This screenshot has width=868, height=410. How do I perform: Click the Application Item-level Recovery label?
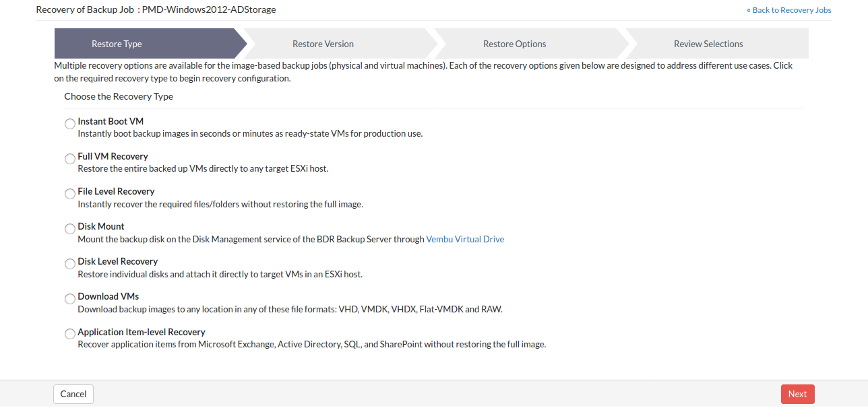click(142, 332)
